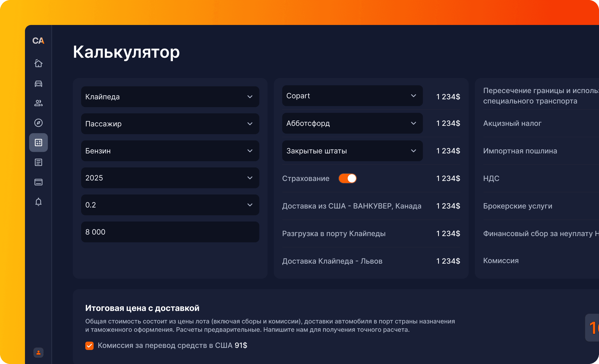Screen dimensions: 599x364
Task: Click the compass navigation icon
Action: pos(38,123)
